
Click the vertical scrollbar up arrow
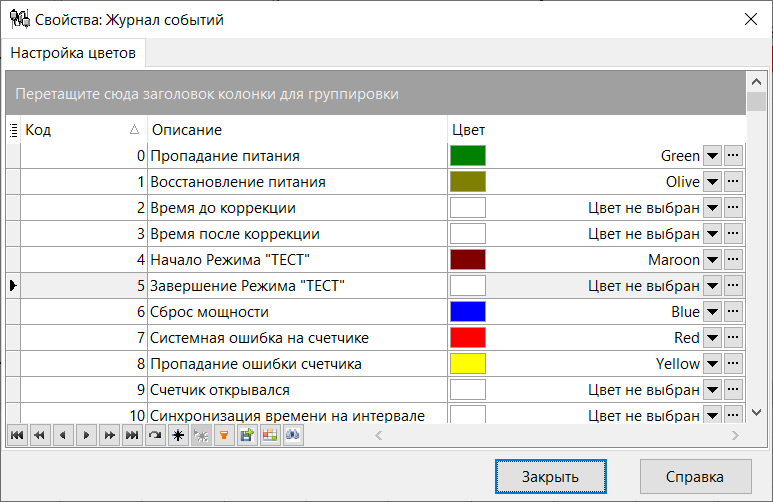[757, 81]
